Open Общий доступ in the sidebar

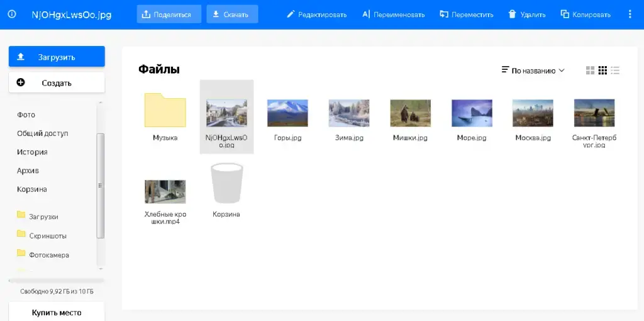[x=42, y=133]
